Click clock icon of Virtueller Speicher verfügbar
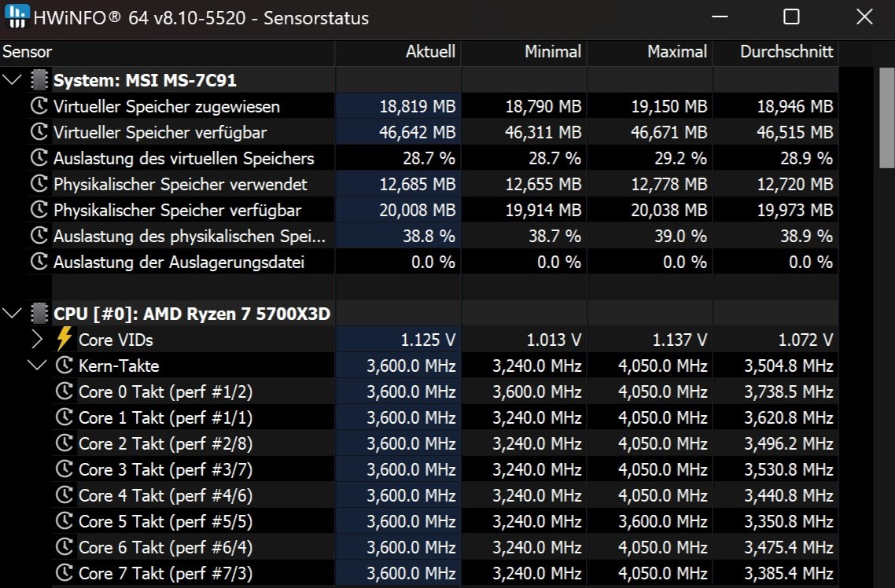The height and width of the screenshot is (588, 895). coord(39,132)
